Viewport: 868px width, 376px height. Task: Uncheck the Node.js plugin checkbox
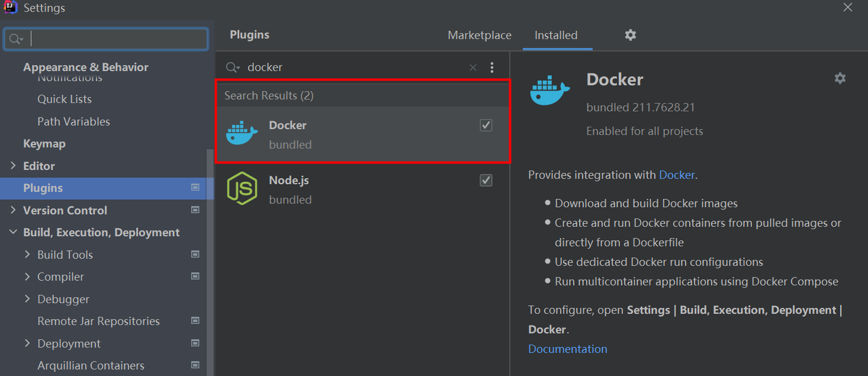[486, 180]
